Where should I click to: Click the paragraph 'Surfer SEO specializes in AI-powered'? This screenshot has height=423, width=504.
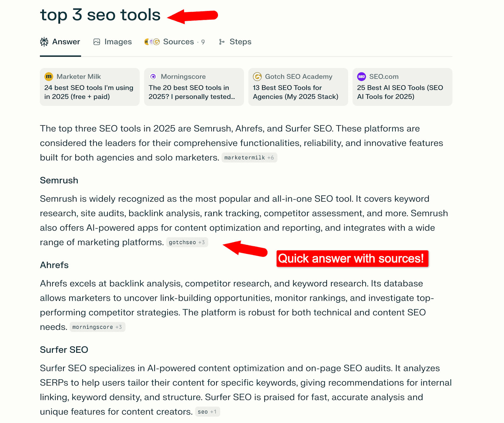[246, 390]
